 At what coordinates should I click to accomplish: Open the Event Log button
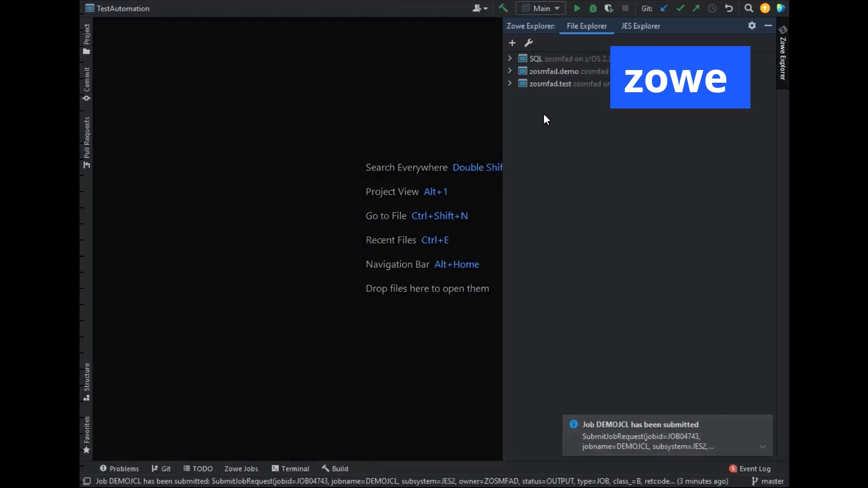tap(750, 469)
